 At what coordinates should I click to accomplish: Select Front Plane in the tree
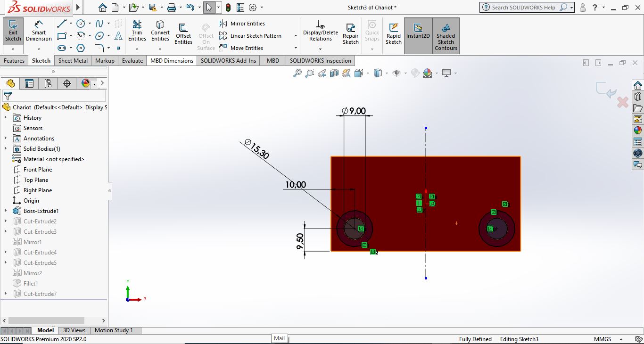(x=38, y=170)
